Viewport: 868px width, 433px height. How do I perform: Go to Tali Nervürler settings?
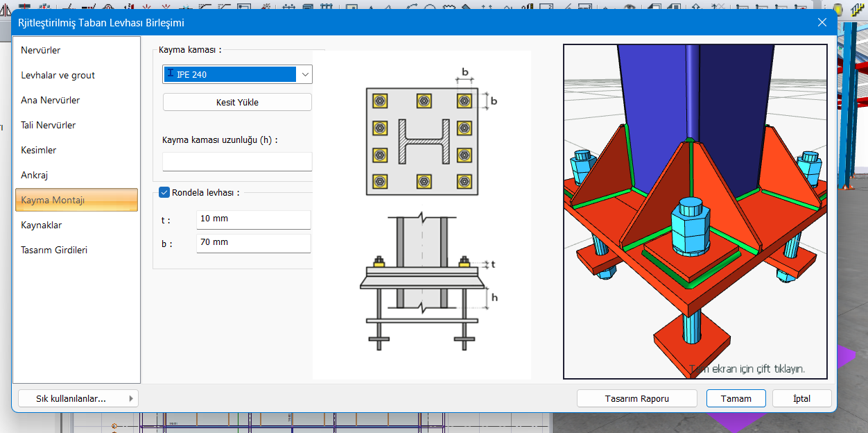tap(49, 126)
